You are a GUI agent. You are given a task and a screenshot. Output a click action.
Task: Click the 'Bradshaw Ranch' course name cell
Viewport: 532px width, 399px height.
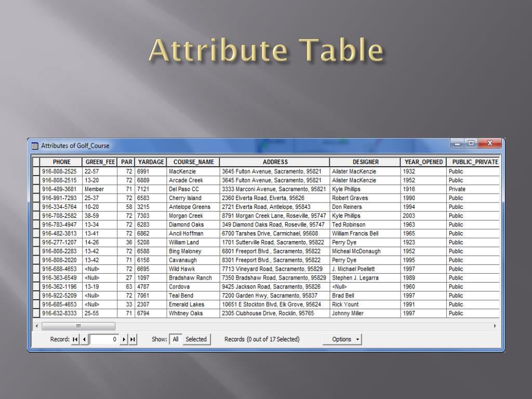pos(193,278)
